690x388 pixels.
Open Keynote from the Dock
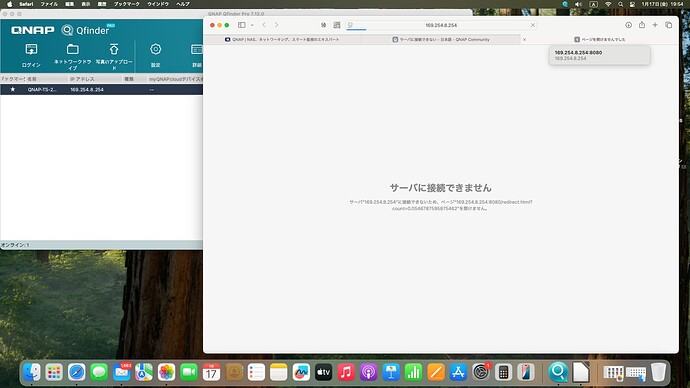click(391, 372)
